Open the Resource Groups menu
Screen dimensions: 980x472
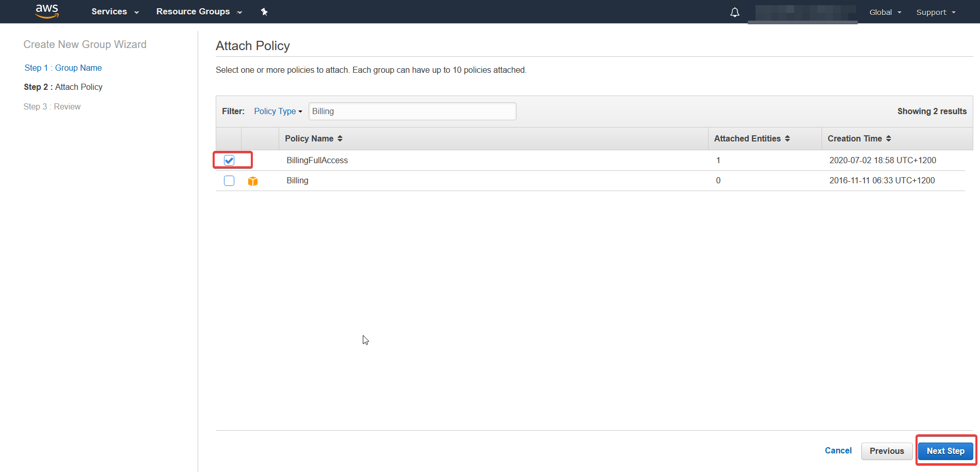(x=199, y=11)
